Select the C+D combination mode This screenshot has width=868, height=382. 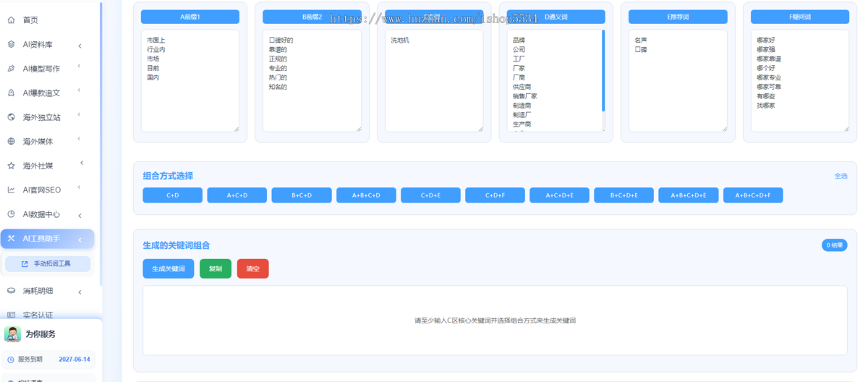coord(172,195)
